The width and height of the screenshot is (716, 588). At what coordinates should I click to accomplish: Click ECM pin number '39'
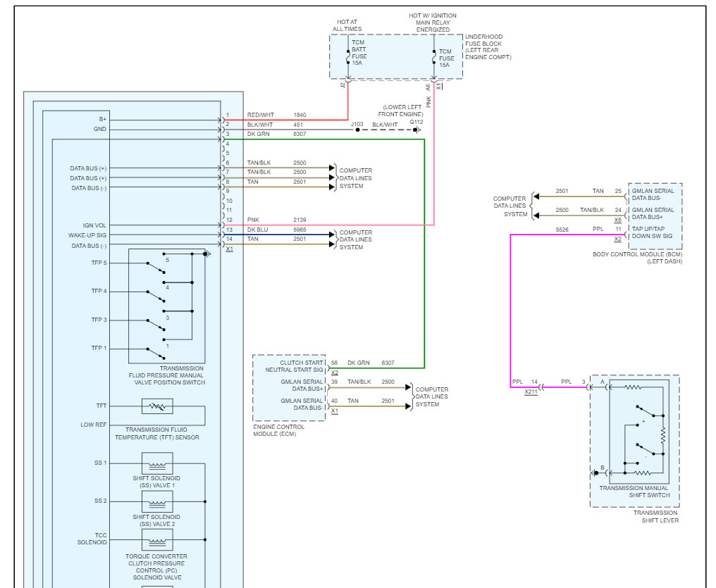(x=334, y=382)
